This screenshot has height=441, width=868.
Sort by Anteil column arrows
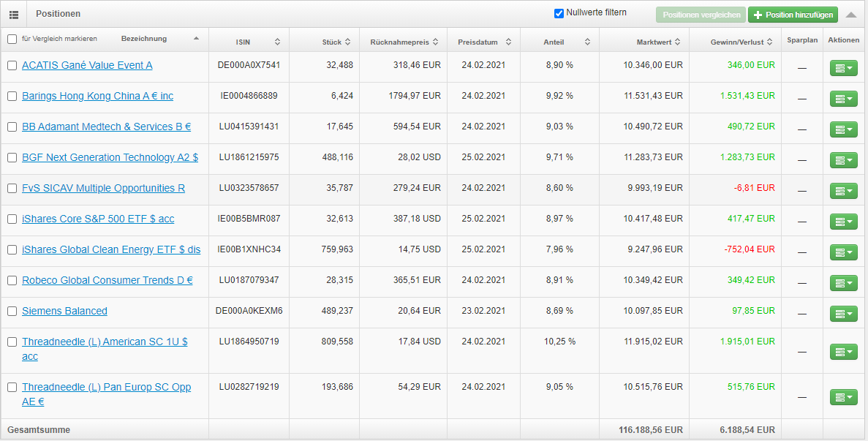tap(587, 42)
